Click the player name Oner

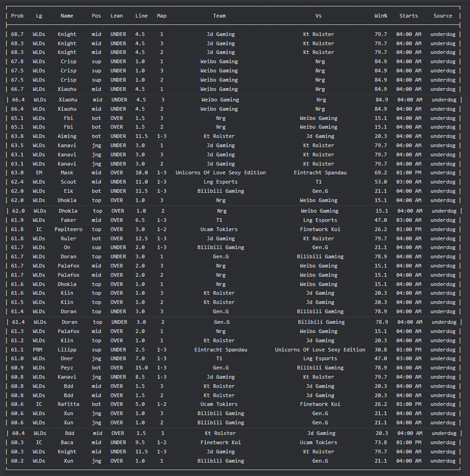67,358
